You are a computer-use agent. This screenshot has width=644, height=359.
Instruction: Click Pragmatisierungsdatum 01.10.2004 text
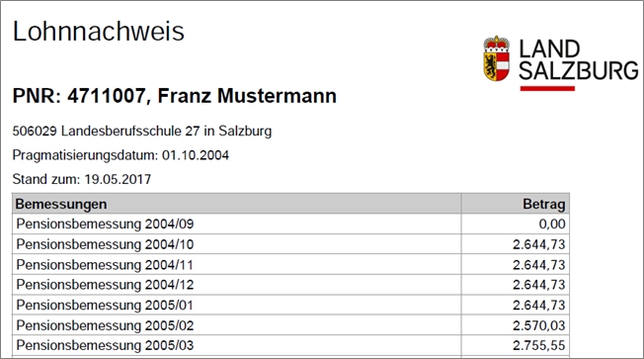(121, 155)
